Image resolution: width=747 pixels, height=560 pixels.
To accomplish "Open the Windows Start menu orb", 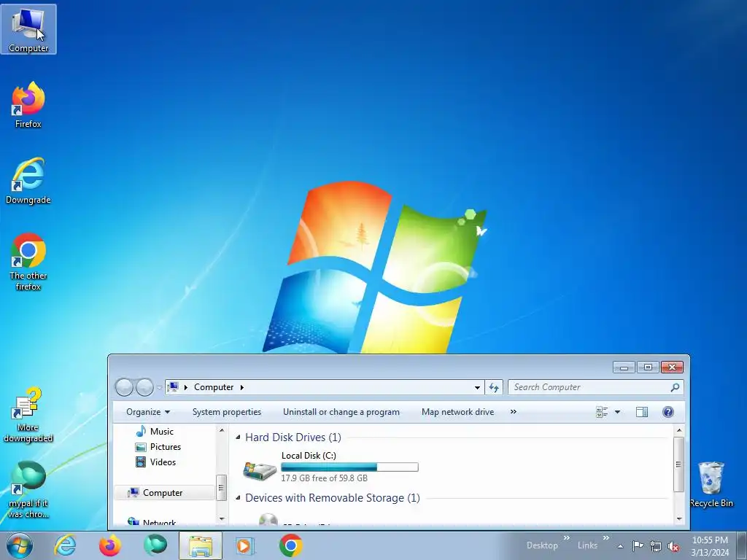I will point(20,545).
